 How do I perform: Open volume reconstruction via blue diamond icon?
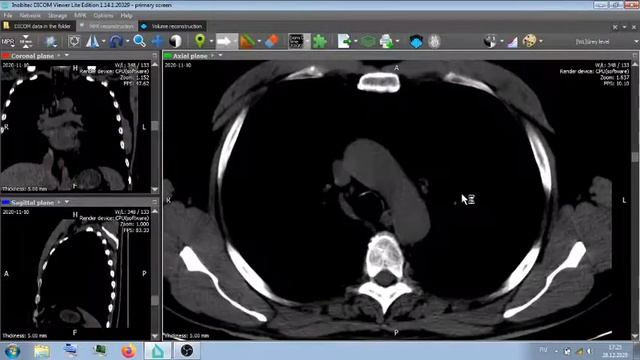click(416, 41)
